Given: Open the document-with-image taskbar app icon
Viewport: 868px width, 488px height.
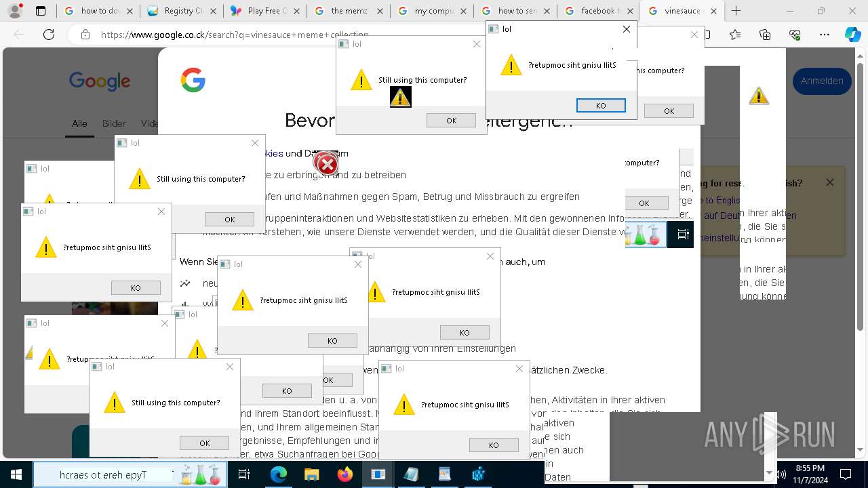Looking at the screenshot, I should (x=444, y=474).
